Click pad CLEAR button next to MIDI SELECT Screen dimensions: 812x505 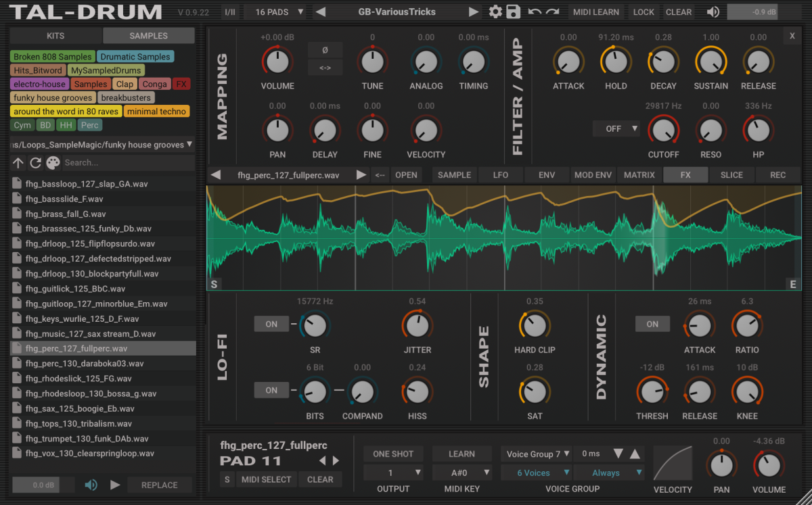click(320, 479)
